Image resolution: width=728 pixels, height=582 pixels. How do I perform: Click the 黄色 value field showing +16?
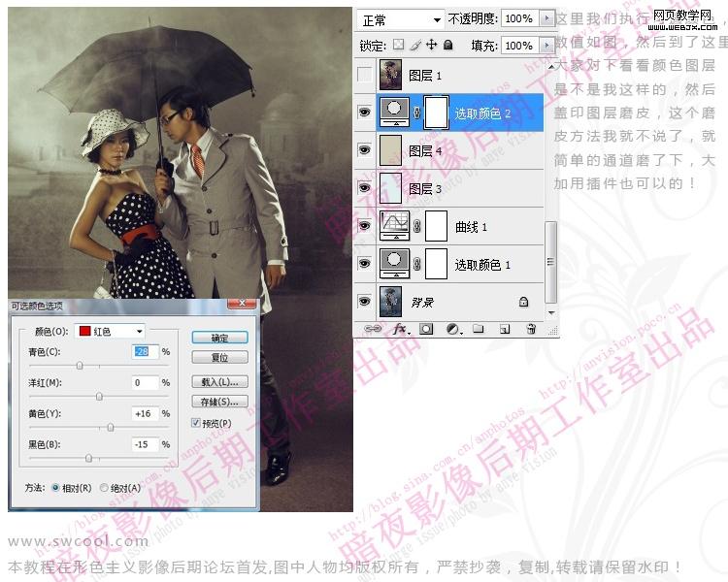(146, 413)
